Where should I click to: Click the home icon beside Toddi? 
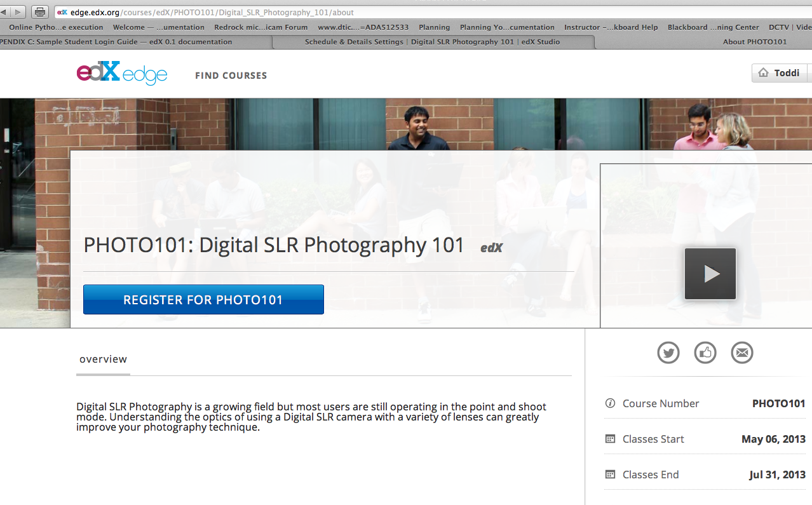(x=763, y=73)
